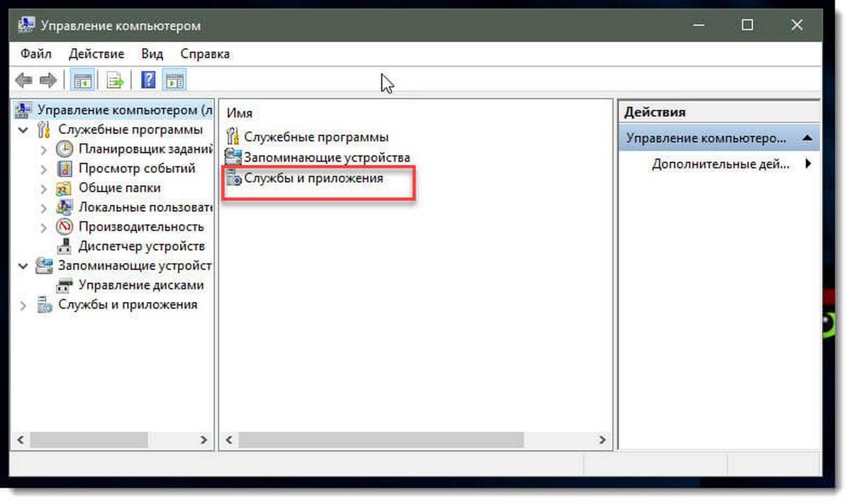Minimize the Управление компьютером window
This screenshot has width=851, height=504.
699,26
